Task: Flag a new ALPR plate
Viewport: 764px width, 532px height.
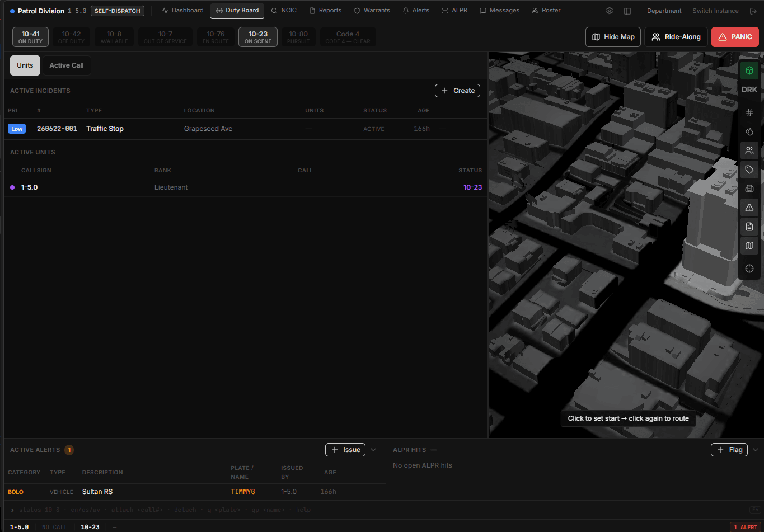Action: 729,450
